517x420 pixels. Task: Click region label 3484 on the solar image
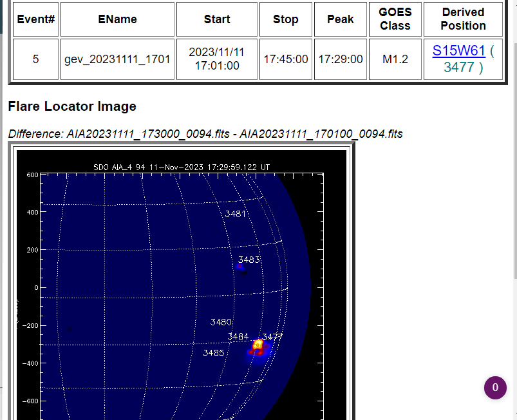click(x=238, y=336)
